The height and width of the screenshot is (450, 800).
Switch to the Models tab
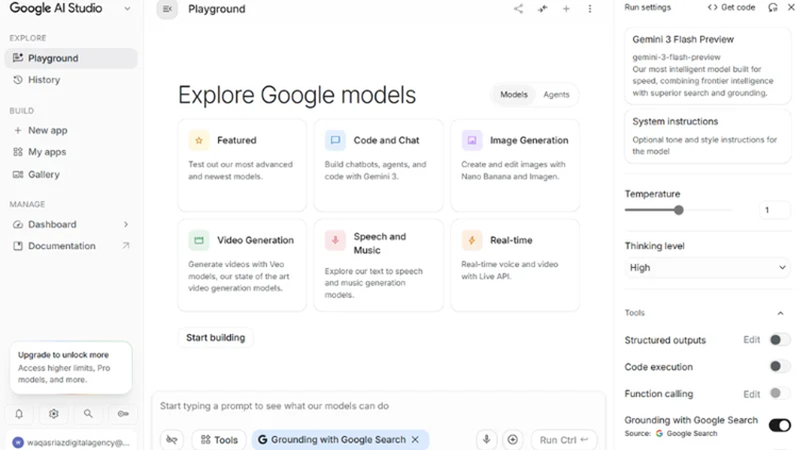513,94
